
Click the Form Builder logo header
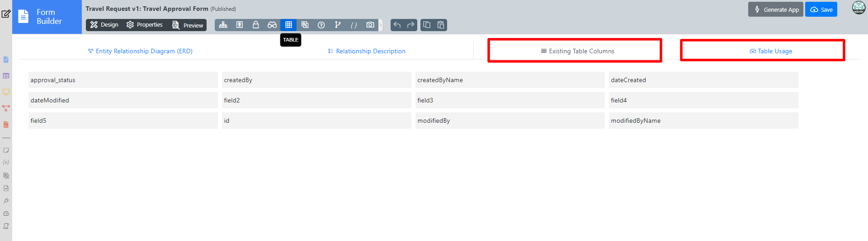(x=47, y=17)
